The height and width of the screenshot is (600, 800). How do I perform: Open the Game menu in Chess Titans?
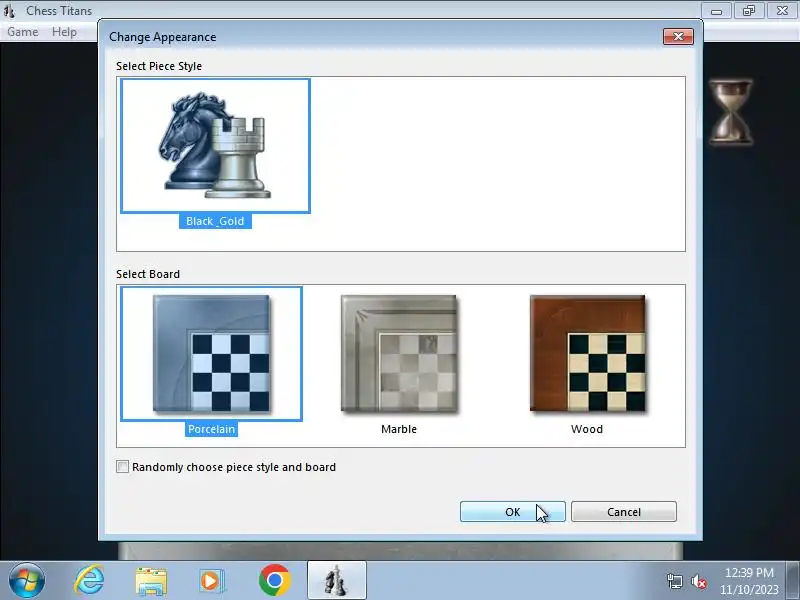pos(23,32)
